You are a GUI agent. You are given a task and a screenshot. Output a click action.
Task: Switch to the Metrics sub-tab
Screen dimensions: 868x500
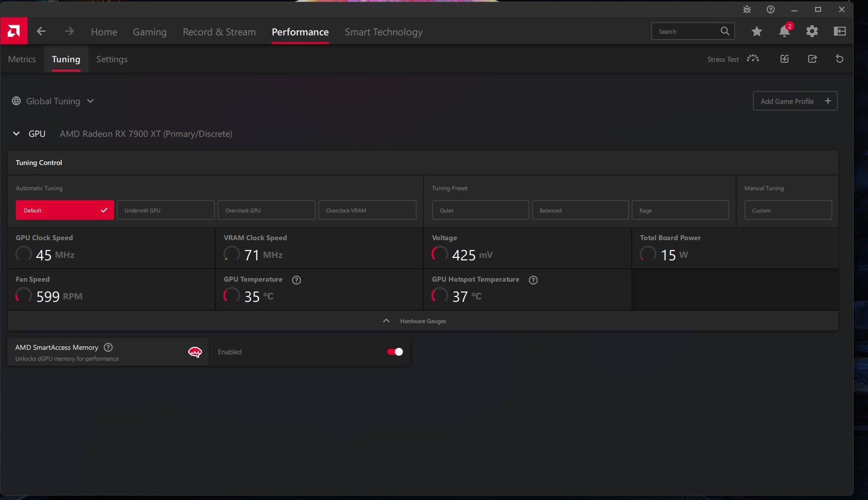point(22,59)
